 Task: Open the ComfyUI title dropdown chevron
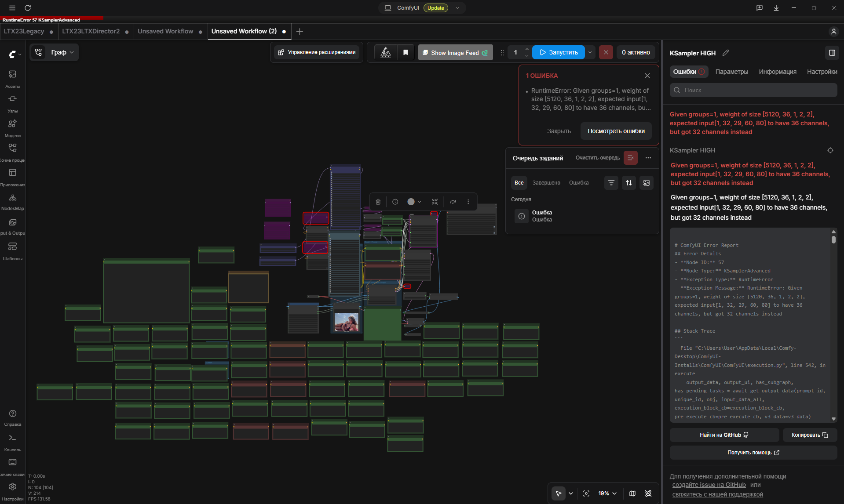457,8
